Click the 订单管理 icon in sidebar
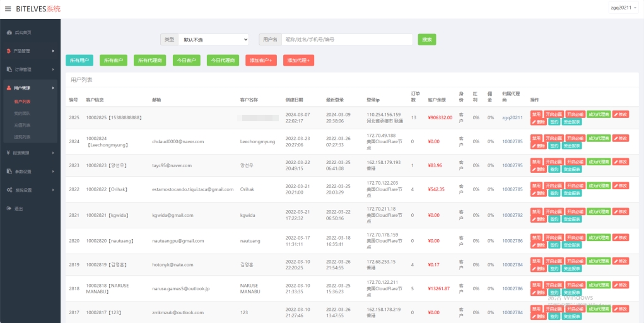The height and width of the screenshot is (323, 644). [9, 69]
